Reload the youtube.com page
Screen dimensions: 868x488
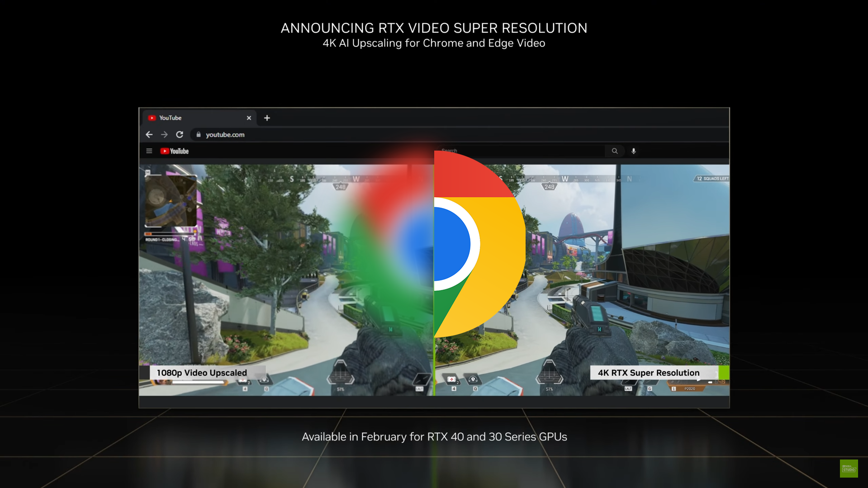(180, 135)
